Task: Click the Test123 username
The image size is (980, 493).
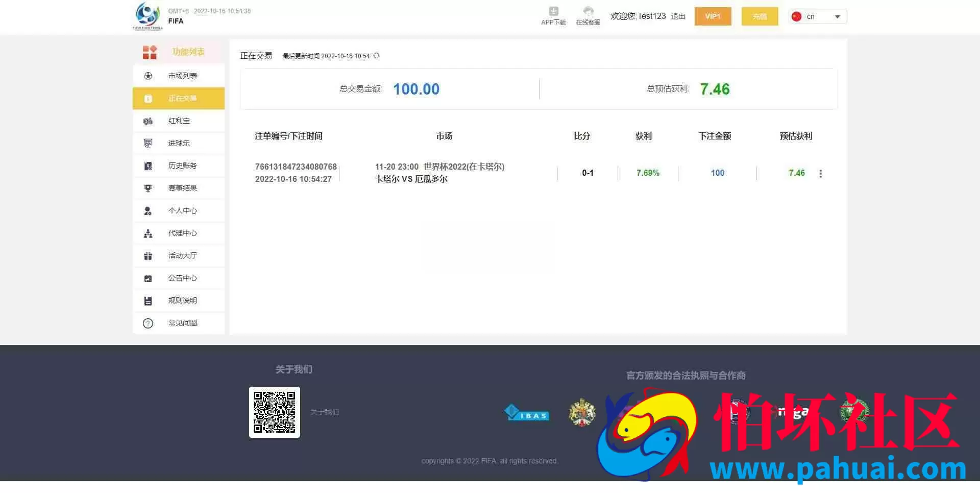Action: pyautogui.click(x=652, y=16)
